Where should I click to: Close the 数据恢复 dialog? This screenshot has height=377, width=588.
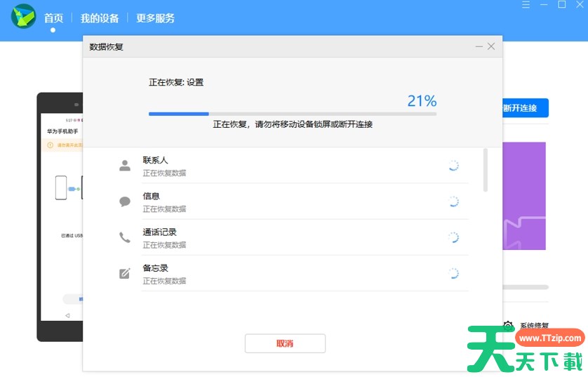(x=491, y=46)
